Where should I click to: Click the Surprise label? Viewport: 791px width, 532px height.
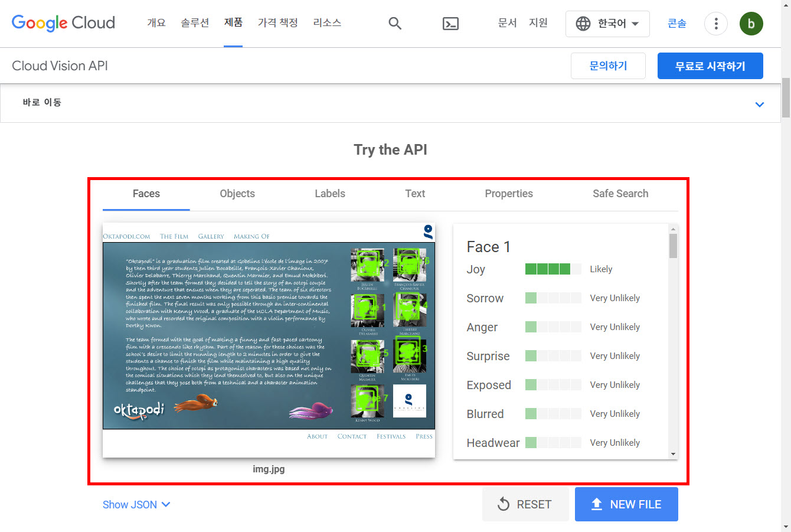[488, 356]
